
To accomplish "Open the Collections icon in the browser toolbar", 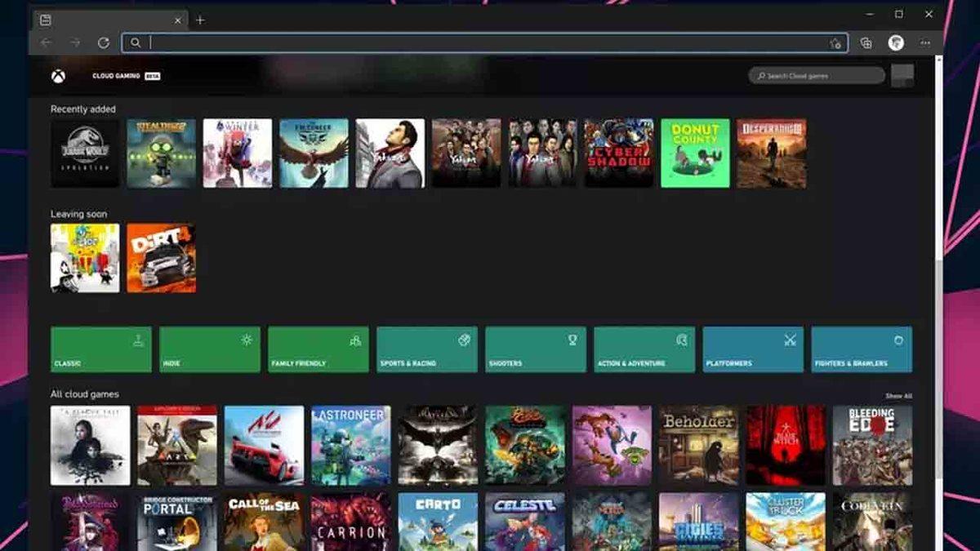I will (867, 42).
